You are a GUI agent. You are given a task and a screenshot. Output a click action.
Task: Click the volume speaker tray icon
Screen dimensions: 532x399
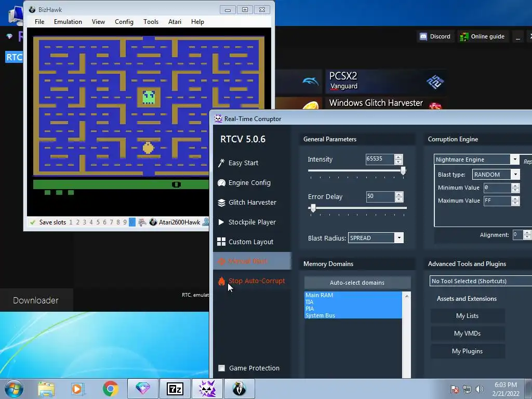(x=480, y=389)
